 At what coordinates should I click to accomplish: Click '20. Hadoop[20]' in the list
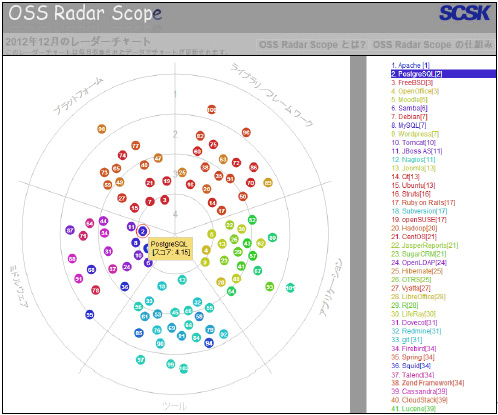pyautogui.click(x=414, y=228)
